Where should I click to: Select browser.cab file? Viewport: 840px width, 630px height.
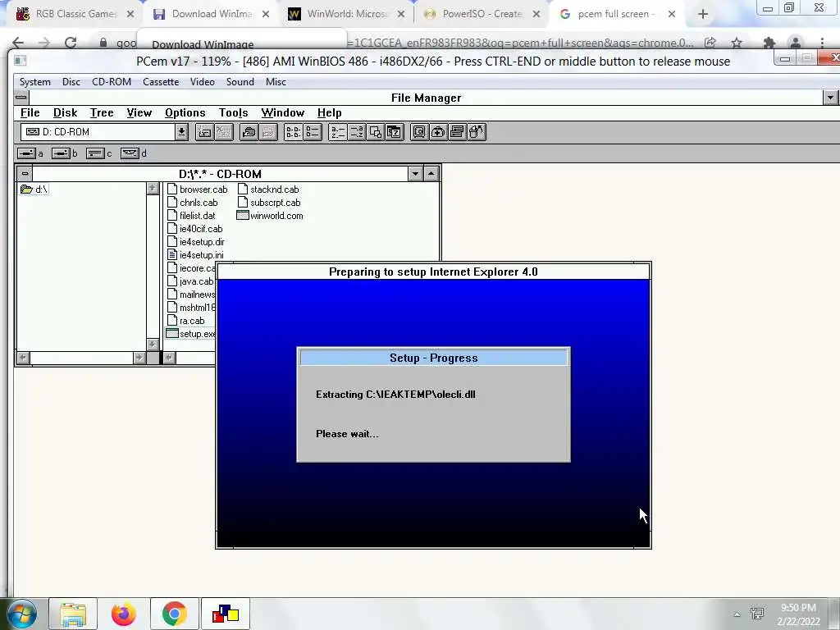click(x=197, y=189)
